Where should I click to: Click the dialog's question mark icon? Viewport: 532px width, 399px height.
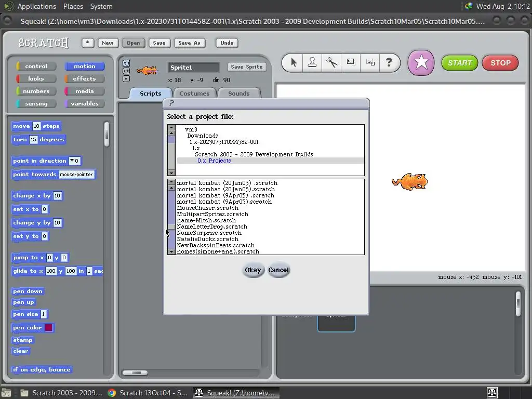pyautogui.click(x=171, y=103)
